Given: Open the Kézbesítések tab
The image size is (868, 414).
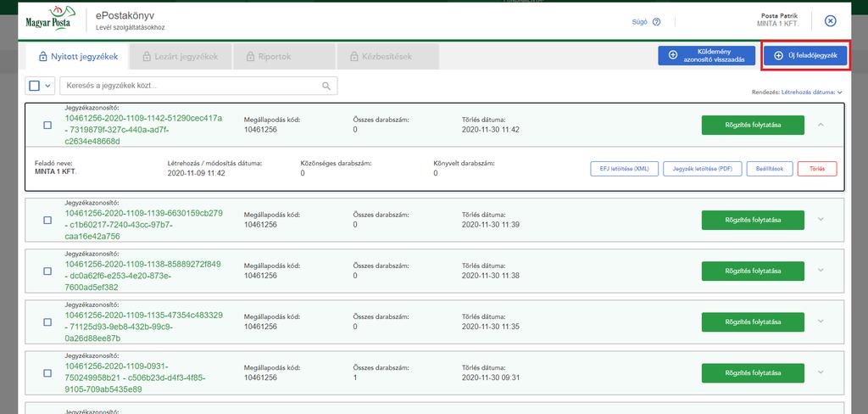Looking at the screenshot, I should [387, 57].
